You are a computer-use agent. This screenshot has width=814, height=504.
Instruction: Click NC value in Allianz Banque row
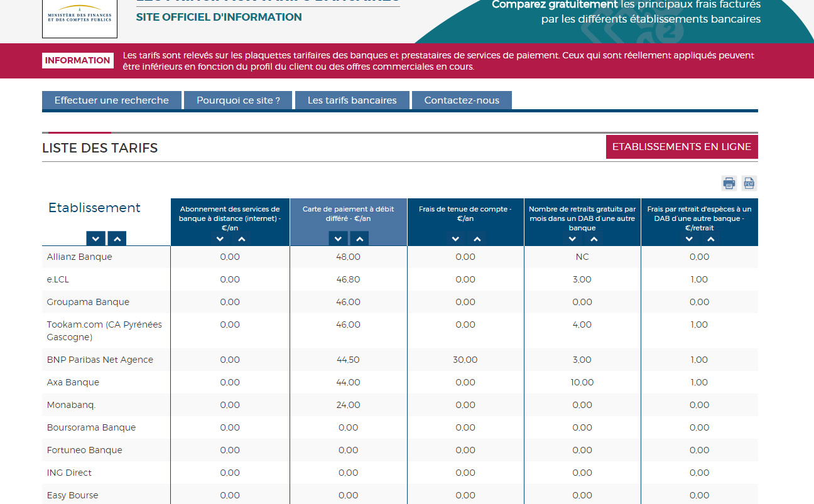click(x=582, y=257)
